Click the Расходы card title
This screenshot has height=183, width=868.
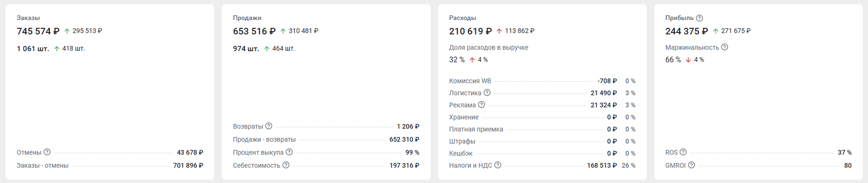point(462,18)
